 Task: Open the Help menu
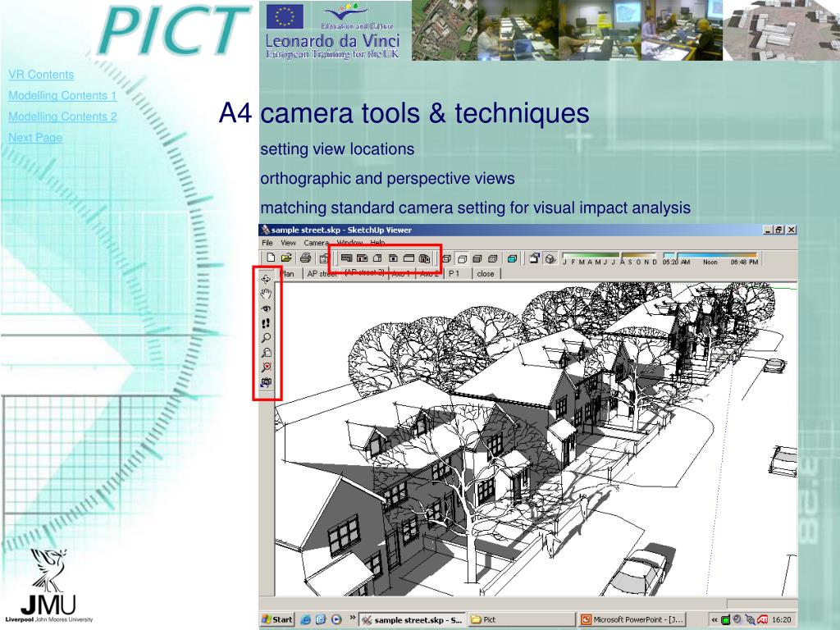pos(377,243)
